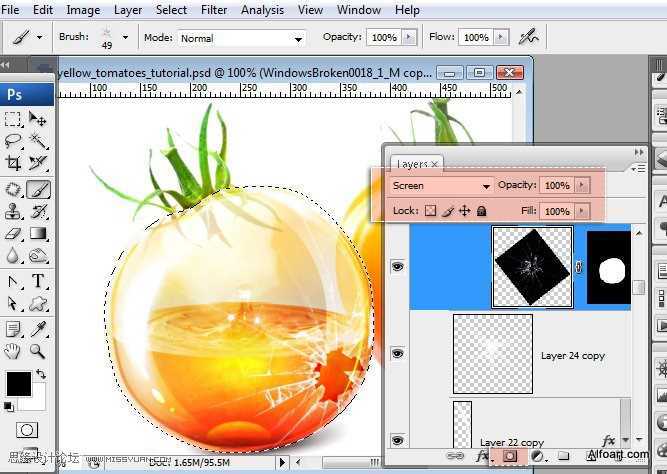667x474 pixels.
Task: Select the Layer 24 copy name
Action: coord(573,356)
